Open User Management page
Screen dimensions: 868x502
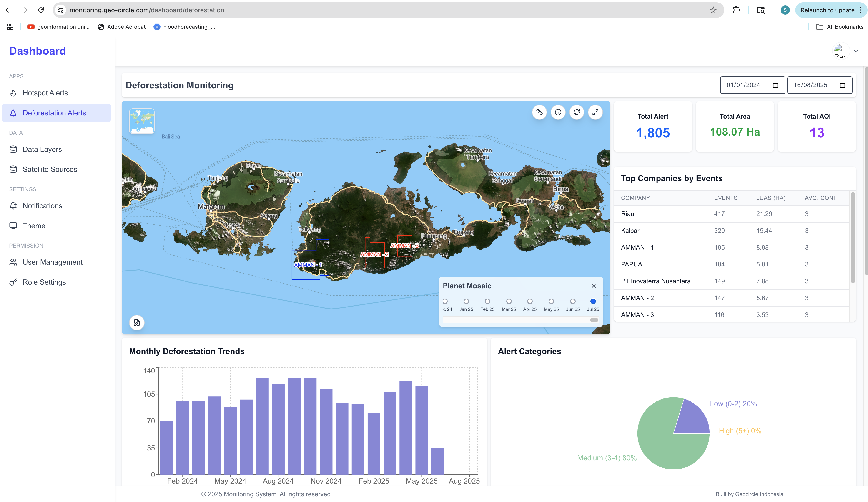(52, 262)
